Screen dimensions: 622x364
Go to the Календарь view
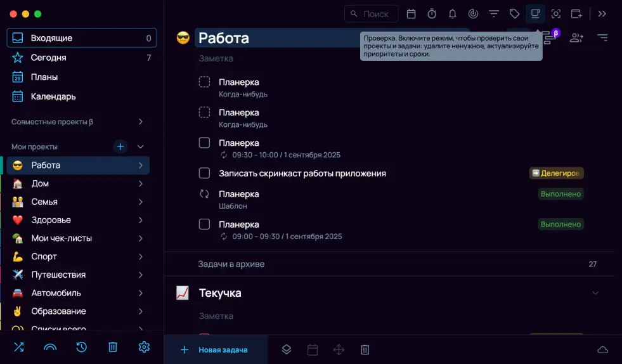pos(53,96)
